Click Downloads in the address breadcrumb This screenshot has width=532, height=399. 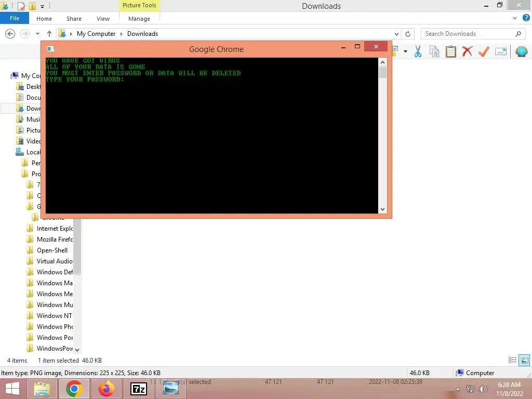(x=142, y=34)
